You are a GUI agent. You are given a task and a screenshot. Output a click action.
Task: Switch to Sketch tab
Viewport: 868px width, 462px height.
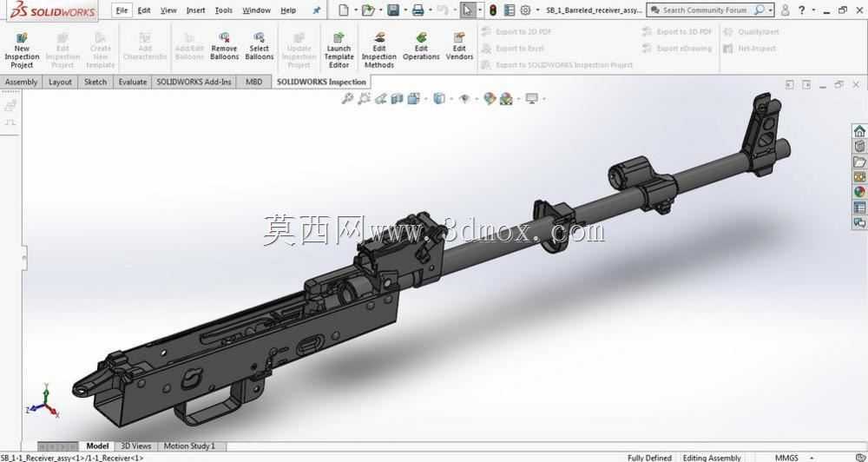pos(95,82)
